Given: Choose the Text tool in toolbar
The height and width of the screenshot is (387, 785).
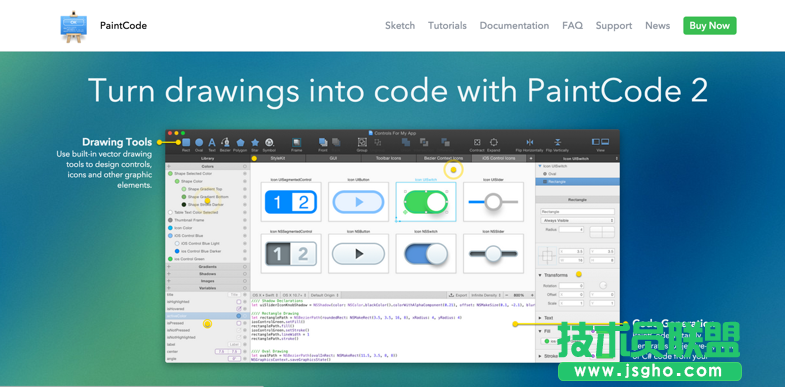Looking at the screenshot, I should 212,142.
